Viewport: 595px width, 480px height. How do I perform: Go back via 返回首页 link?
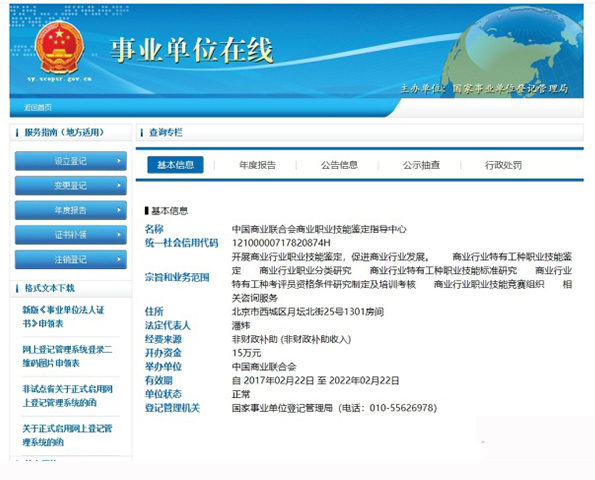[x=38, y=107]
